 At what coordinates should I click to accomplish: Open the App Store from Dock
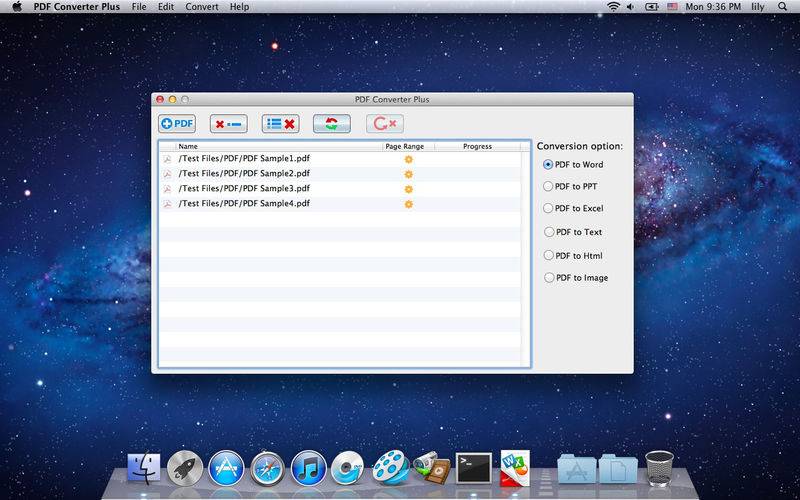226,468
